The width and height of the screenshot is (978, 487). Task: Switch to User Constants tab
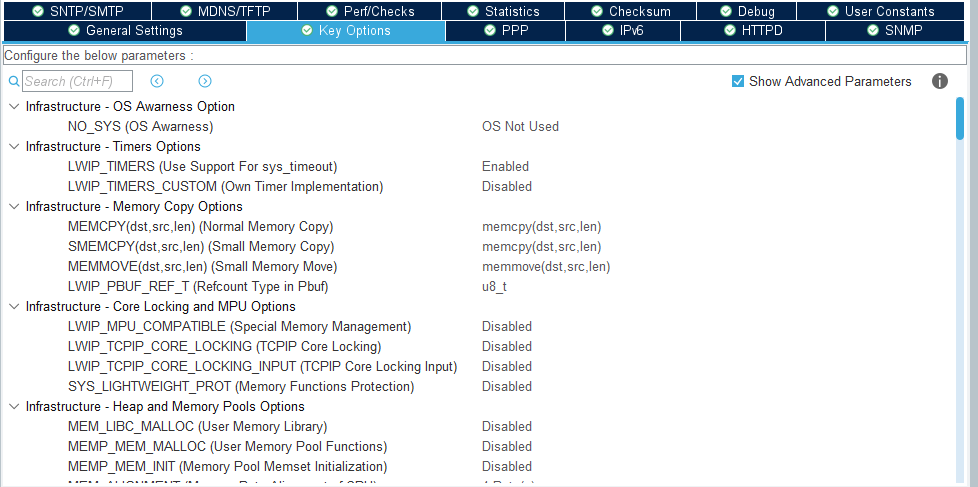point(881,11)
